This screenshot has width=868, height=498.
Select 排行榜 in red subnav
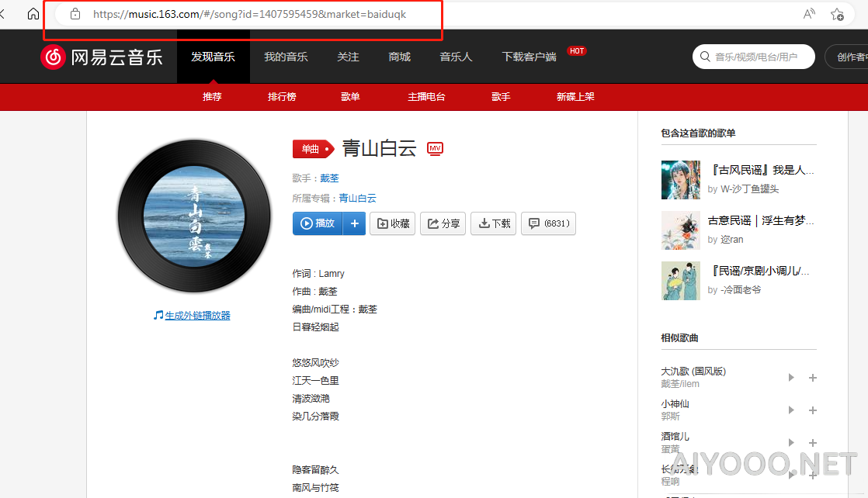[282, 97]
